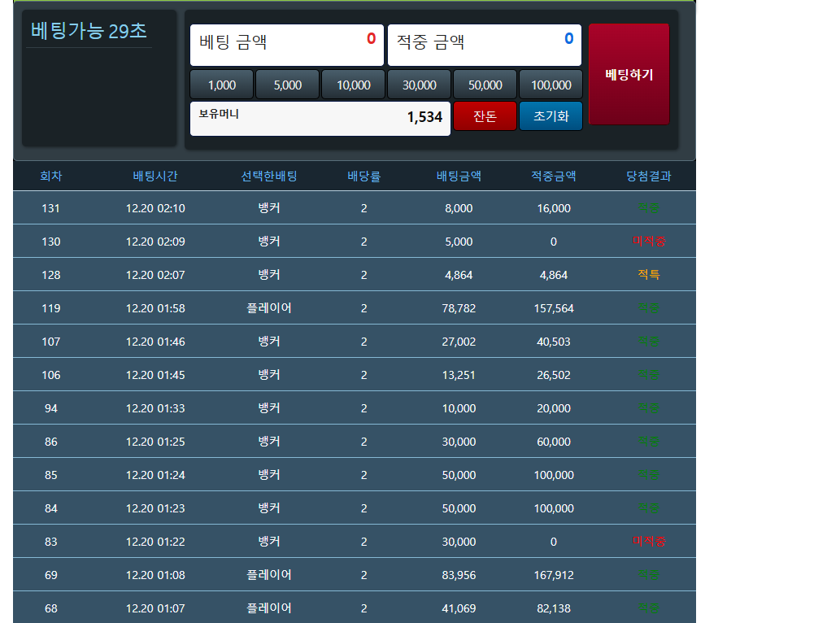Click the 선택한배팅 column header

point(269,176)
